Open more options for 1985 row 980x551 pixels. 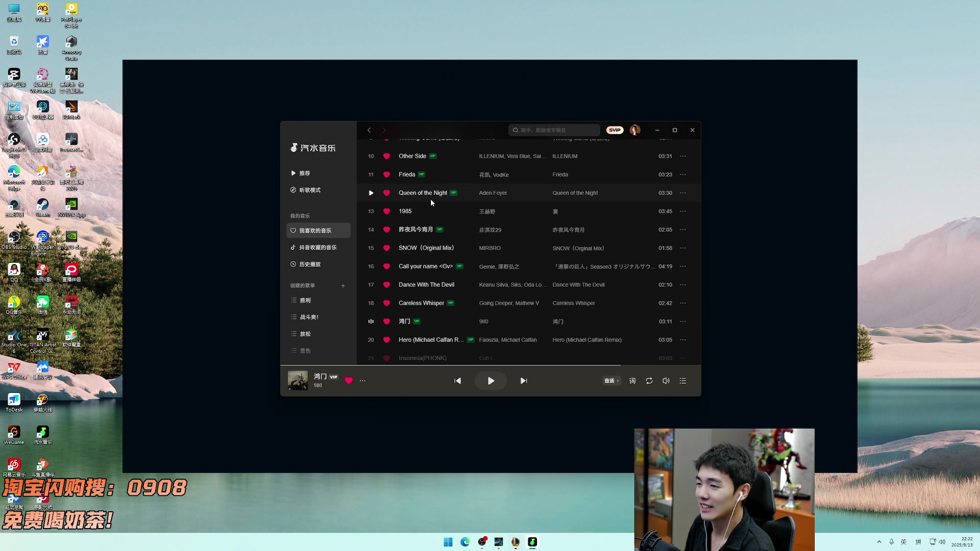tap(683, 211)
